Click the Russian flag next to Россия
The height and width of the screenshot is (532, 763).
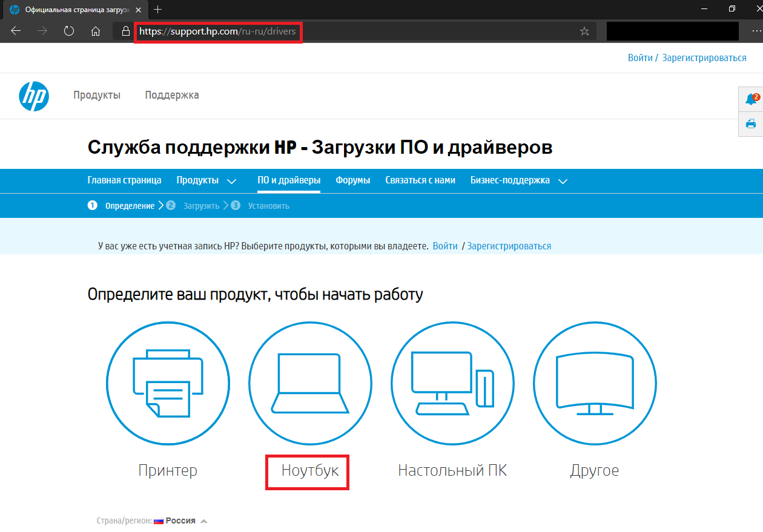[x=159, y=521]
